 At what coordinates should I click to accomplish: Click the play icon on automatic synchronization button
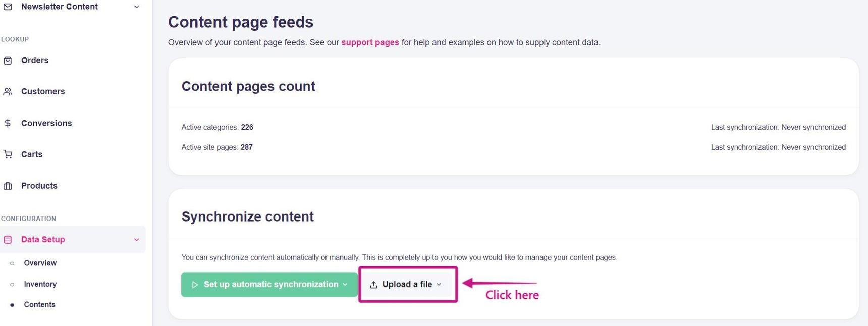pos(195,285)
